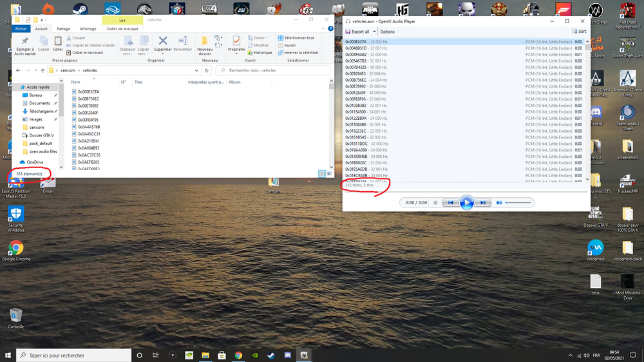Skip to the next audio track
644x362 pixels.
click(482, 203)
